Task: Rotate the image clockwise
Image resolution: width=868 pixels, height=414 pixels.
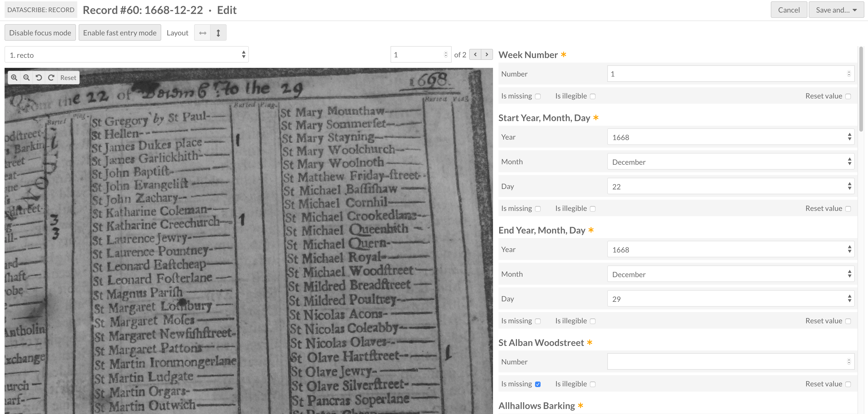Action: 51,78
